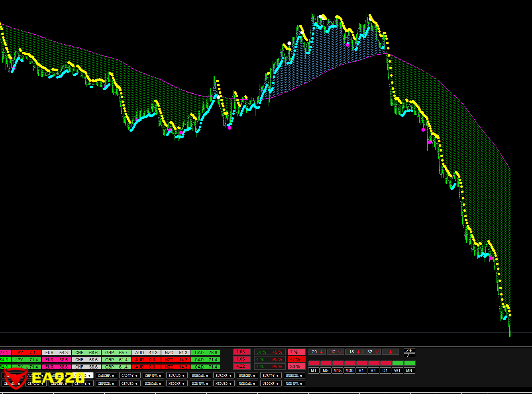
Task: Open the USDJPY.p symbol chart
Action: 294,384
